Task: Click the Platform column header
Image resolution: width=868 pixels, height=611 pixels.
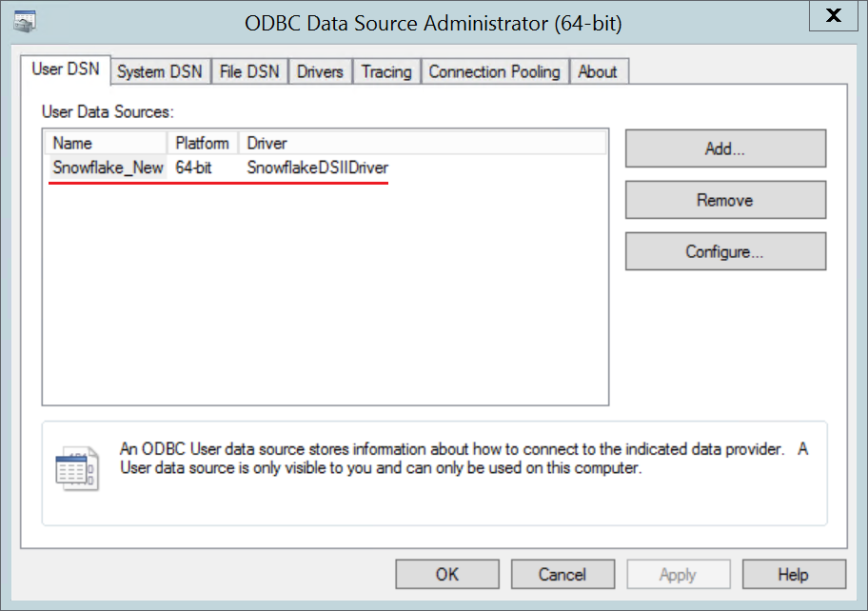Action: [203, 143]
